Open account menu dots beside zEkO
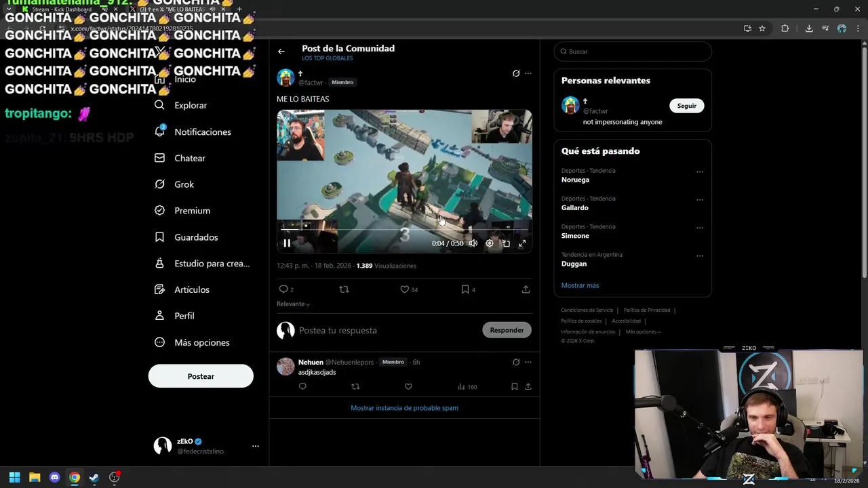This screenshot has height=488, width=868. pos(256,446)
